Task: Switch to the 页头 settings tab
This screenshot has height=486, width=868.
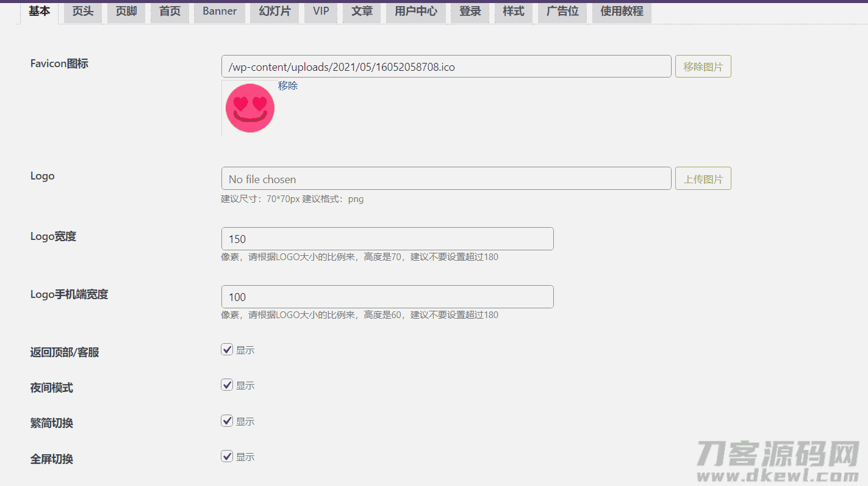Action: click(82, 10)
